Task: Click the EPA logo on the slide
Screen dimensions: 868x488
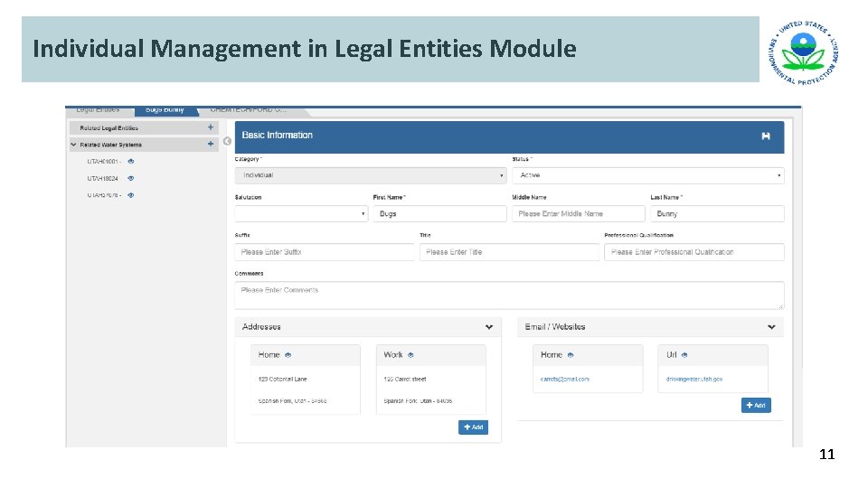Action: pos(803,52)
